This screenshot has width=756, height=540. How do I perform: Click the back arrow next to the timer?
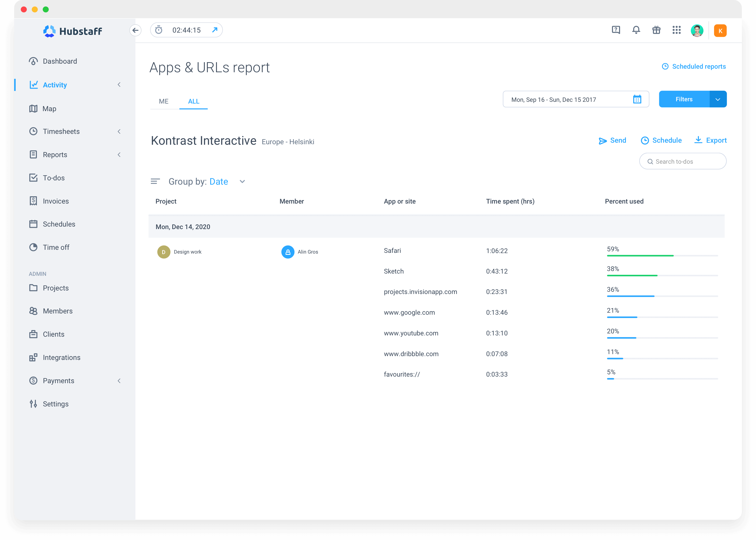click(135, 30)
